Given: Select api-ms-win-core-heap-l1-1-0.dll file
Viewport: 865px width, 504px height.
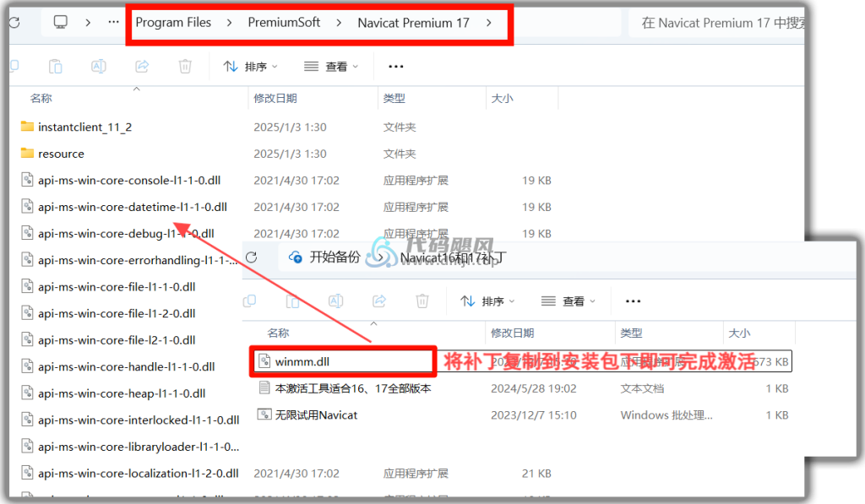Looking at the screenshot, I should [122, 393].
